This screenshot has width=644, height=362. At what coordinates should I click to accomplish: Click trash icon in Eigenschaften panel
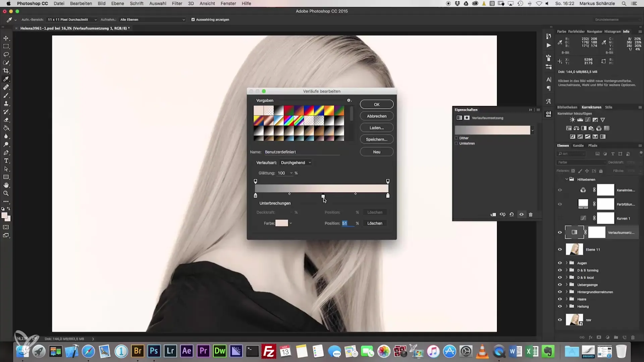[x=531, y=215]
